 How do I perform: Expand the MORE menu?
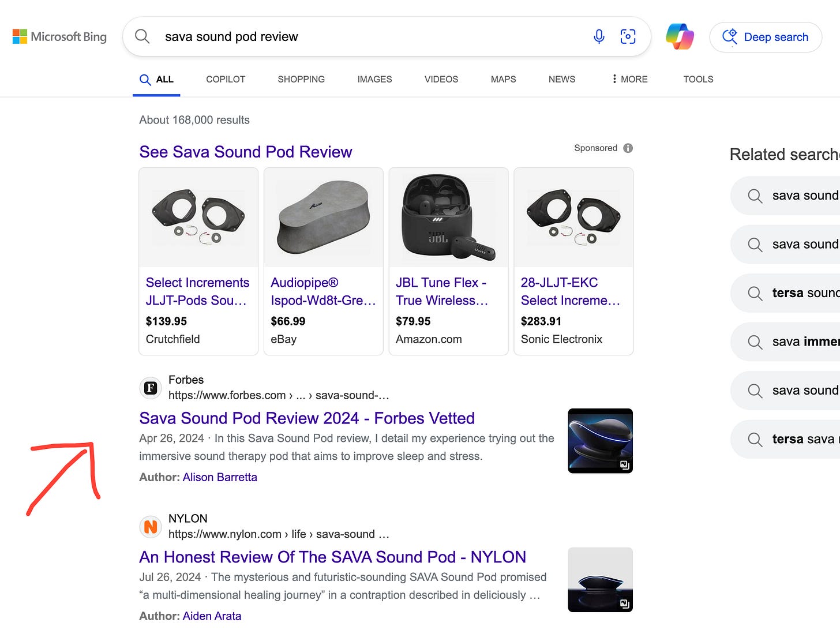point(629,80)
